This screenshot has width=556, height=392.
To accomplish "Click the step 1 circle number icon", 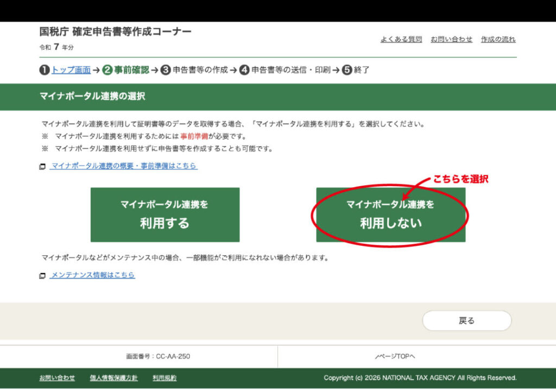I will tap(44, 70).
